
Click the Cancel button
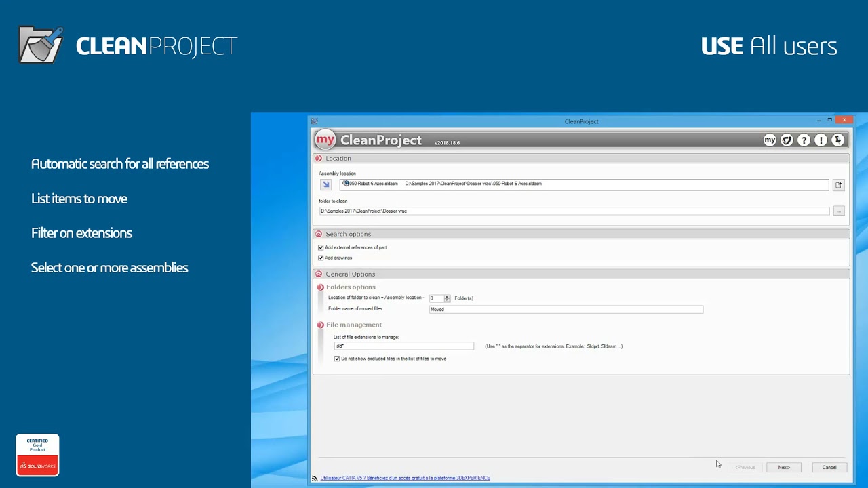pyautogui.click(x=829, y=467)
